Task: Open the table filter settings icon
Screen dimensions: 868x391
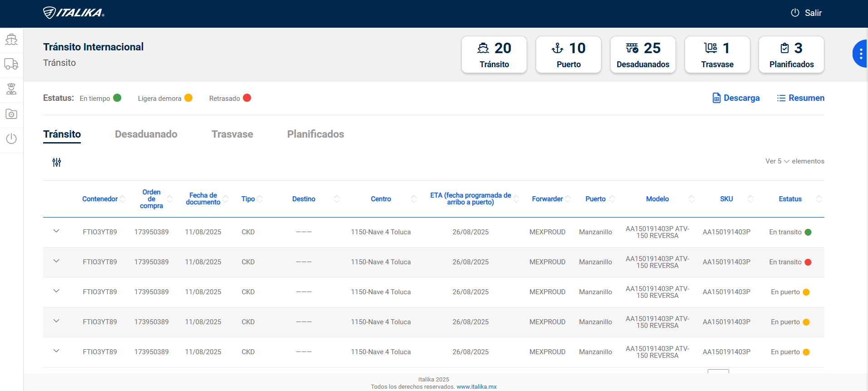Action: 56,162
